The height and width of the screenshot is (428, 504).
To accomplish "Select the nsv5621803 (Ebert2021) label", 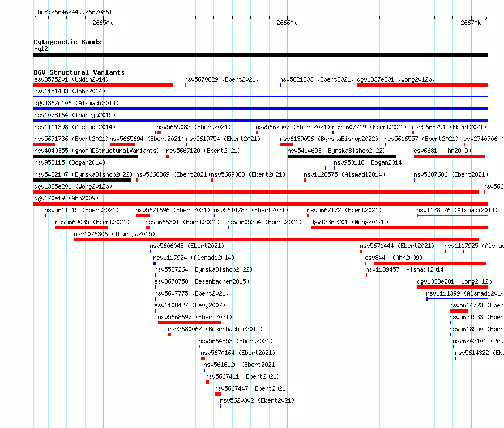I will click(x=317, y=79).
